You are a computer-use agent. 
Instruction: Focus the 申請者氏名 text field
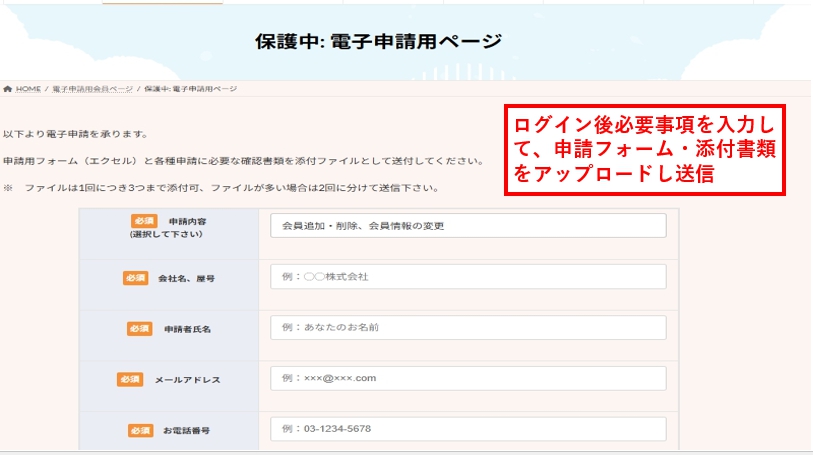point(468,327)
